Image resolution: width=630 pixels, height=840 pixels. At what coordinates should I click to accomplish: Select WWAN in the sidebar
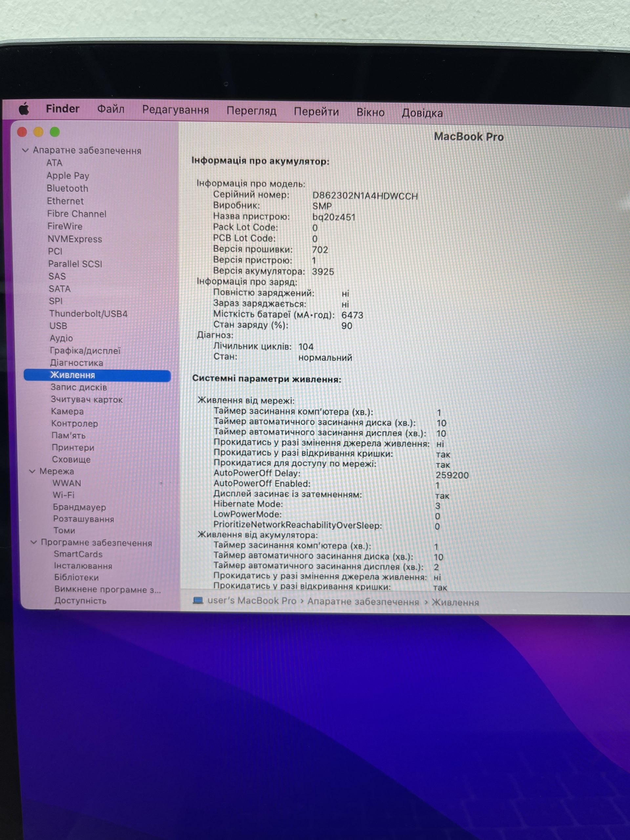[x=67, y=483]
